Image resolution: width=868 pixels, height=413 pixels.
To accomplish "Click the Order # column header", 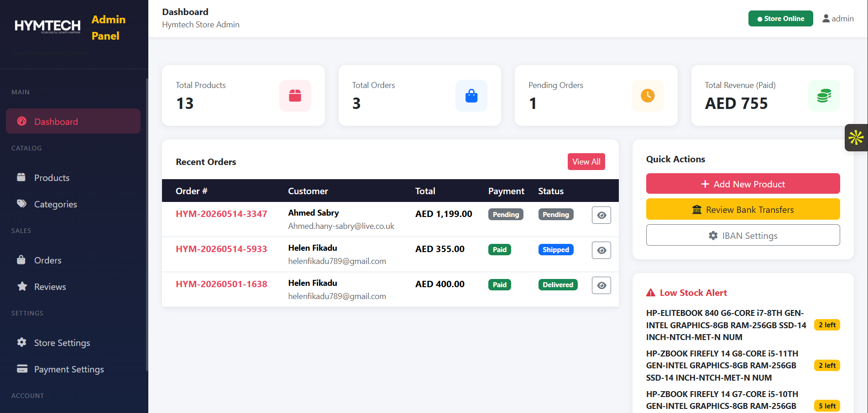I will [192, 191].
